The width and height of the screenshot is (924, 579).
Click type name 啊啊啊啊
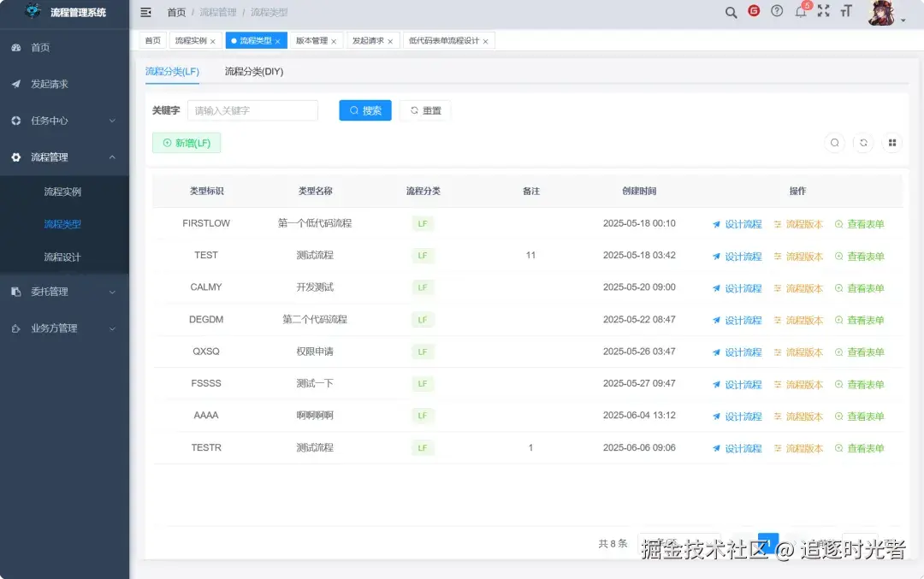(315, 416)
